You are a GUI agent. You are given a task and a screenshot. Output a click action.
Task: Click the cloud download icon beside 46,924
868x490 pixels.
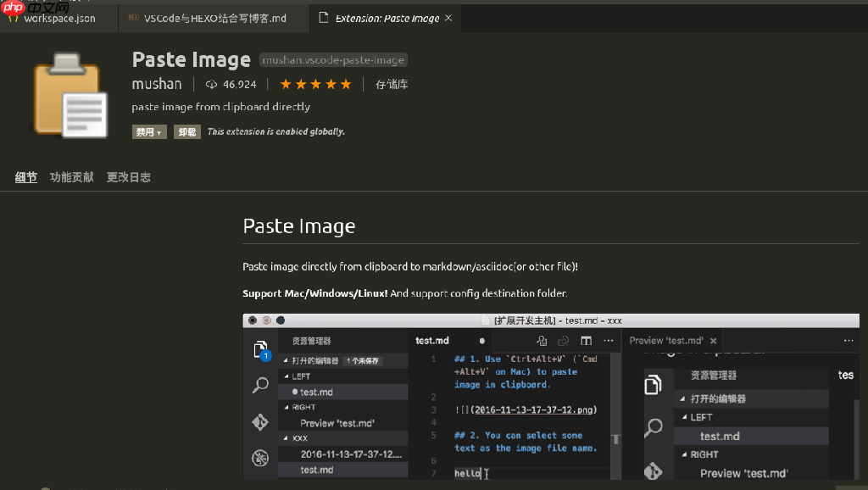[x=211, y=84]
